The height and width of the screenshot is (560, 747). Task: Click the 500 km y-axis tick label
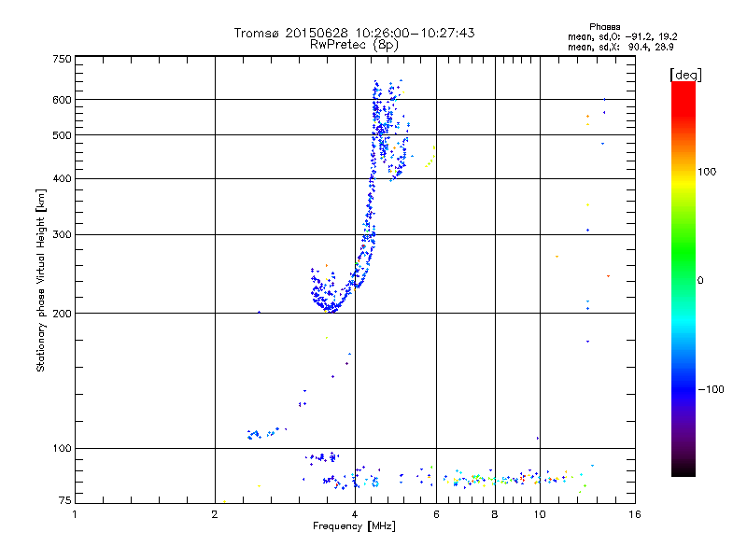(62, 135)
